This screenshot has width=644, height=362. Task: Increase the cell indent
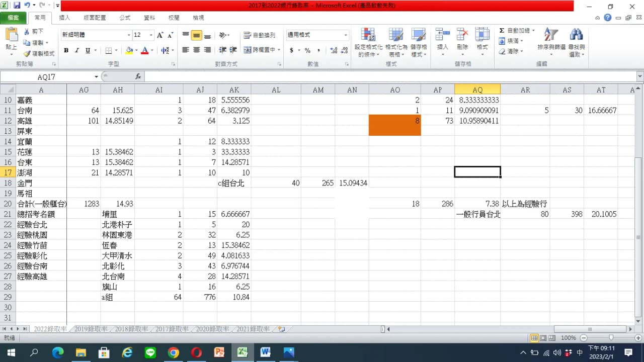tap(233, 50)
